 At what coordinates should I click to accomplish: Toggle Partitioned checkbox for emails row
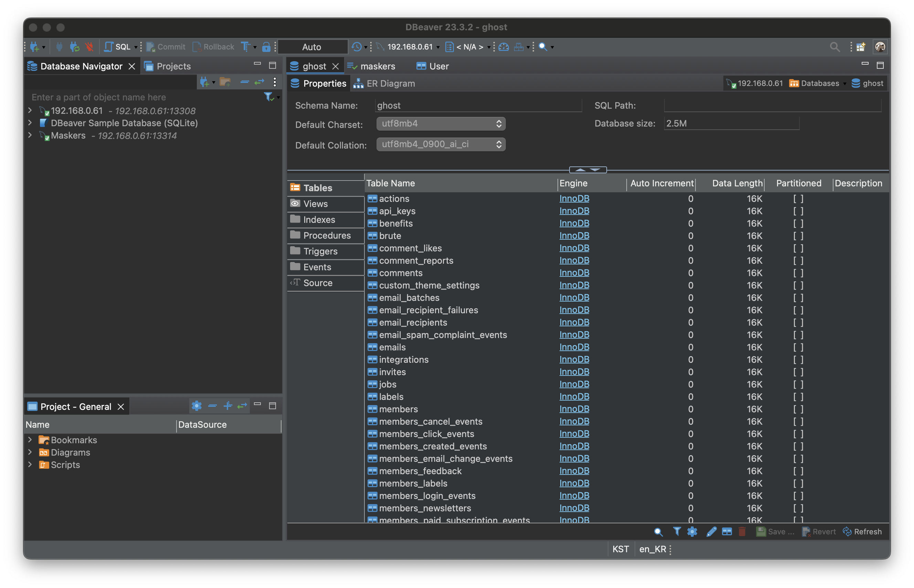coord(798,347)
